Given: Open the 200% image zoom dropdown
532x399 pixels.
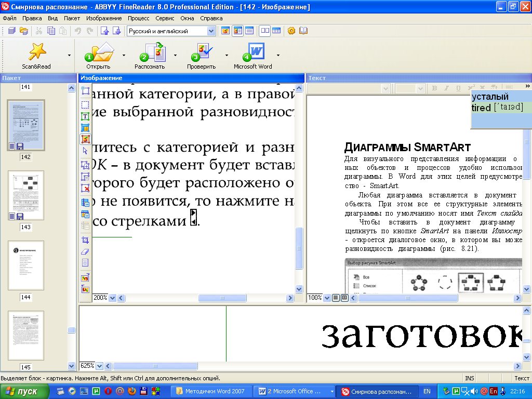Looking at the screenshot, I should 113,298.
